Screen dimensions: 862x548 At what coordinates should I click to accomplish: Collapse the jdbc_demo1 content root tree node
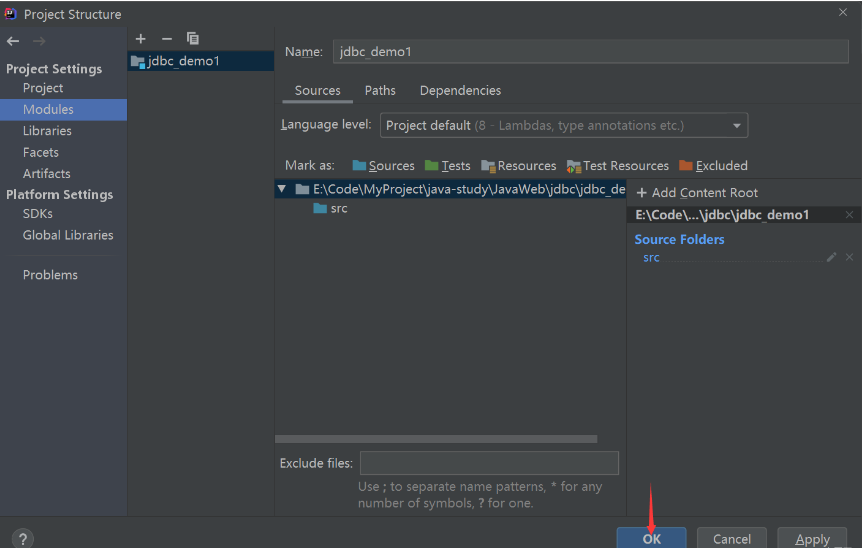point(282,189)
